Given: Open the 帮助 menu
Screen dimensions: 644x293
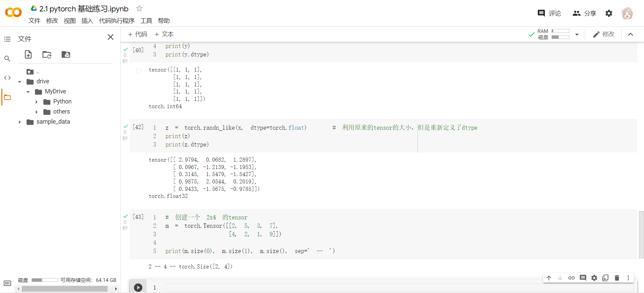Looking at the screenshot, I should coord(164,21).
